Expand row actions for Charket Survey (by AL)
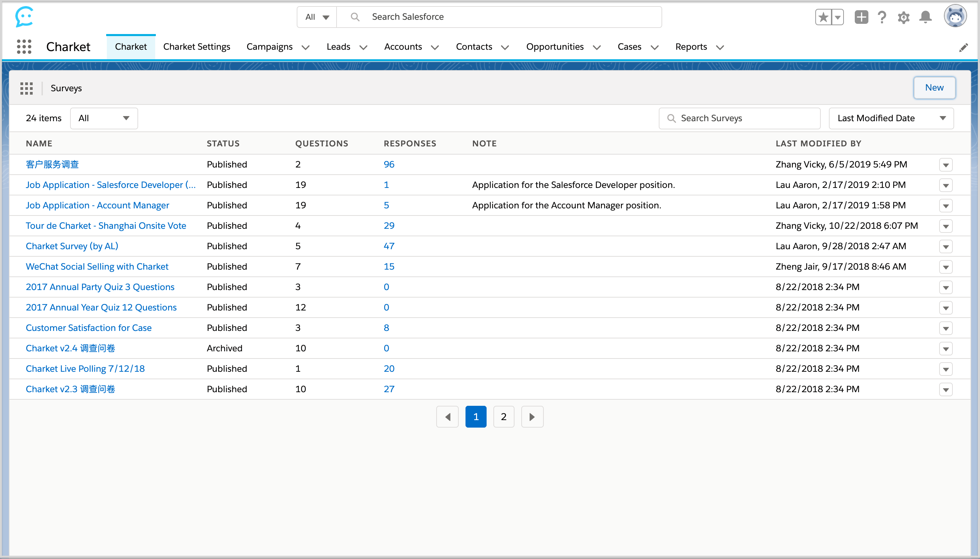Screen dimensions: 980x559 946,247
